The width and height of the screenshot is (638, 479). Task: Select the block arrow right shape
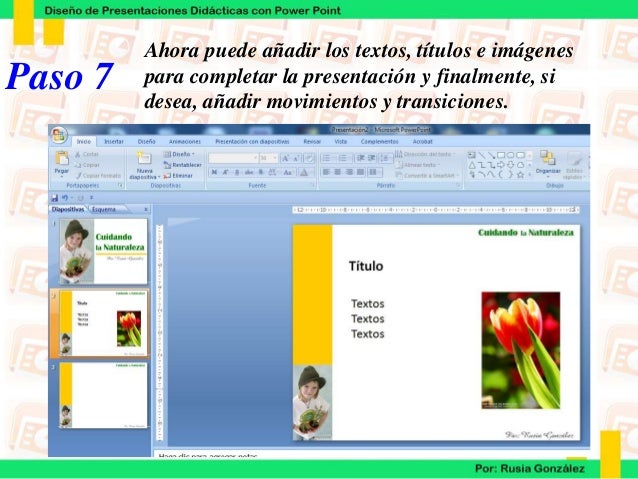(501, 165)
